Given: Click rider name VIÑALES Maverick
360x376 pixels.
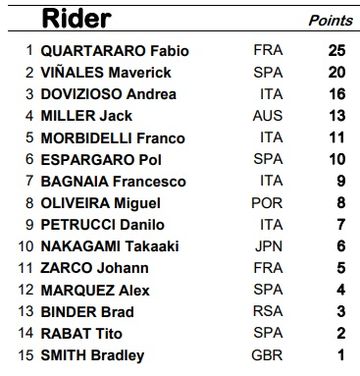Looking at the screenshot, I should point(106,73).
